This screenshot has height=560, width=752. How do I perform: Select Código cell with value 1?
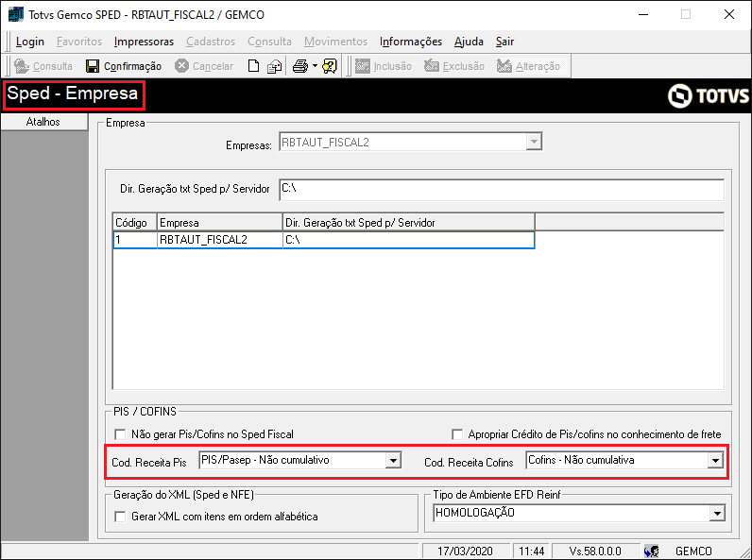tap(135, 240)
